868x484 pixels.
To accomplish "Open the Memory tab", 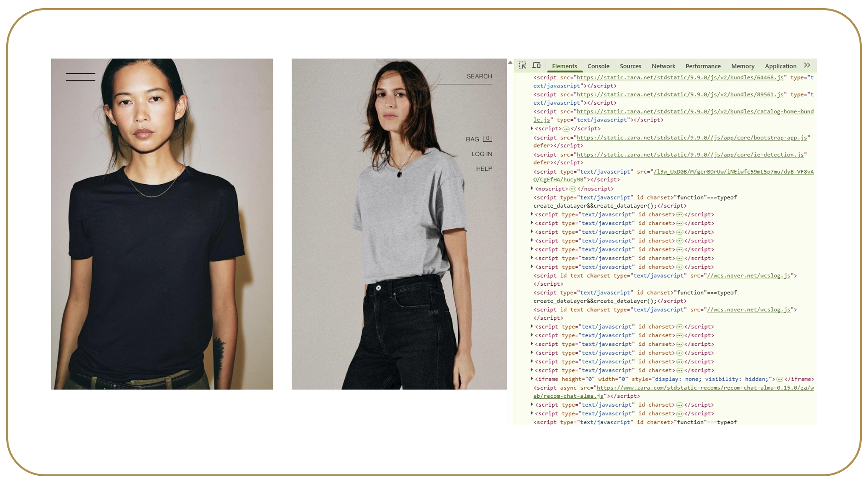I will 743,66.
